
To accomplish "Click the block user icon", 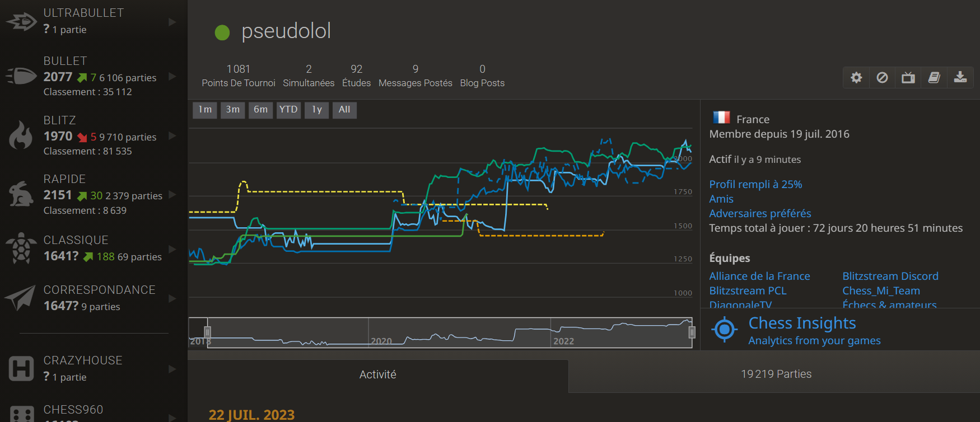I will coord(882,78).
